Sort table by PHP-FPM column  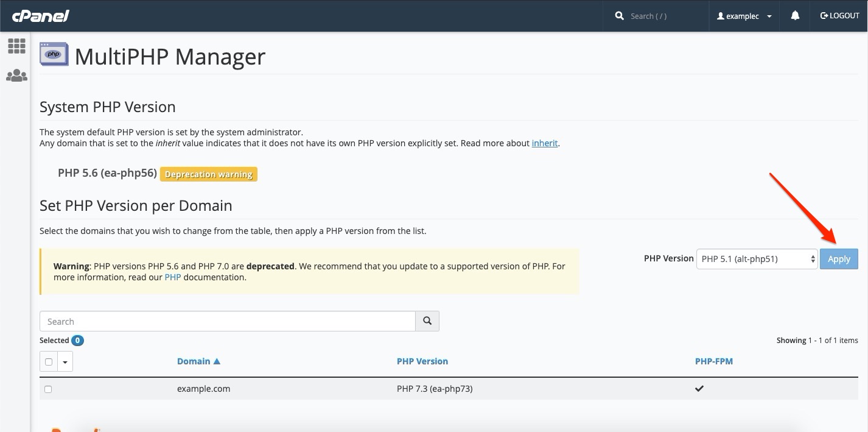714,361
